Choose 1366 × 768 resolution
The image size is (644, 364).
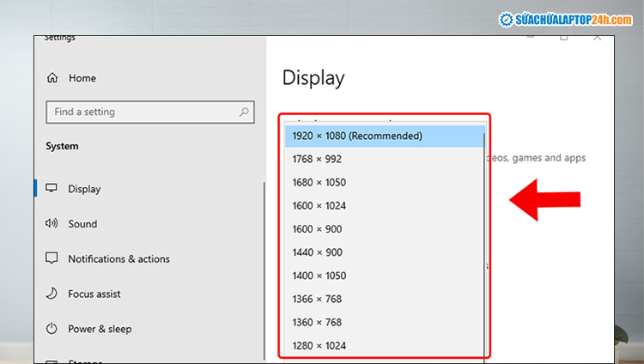coord(385,299)
